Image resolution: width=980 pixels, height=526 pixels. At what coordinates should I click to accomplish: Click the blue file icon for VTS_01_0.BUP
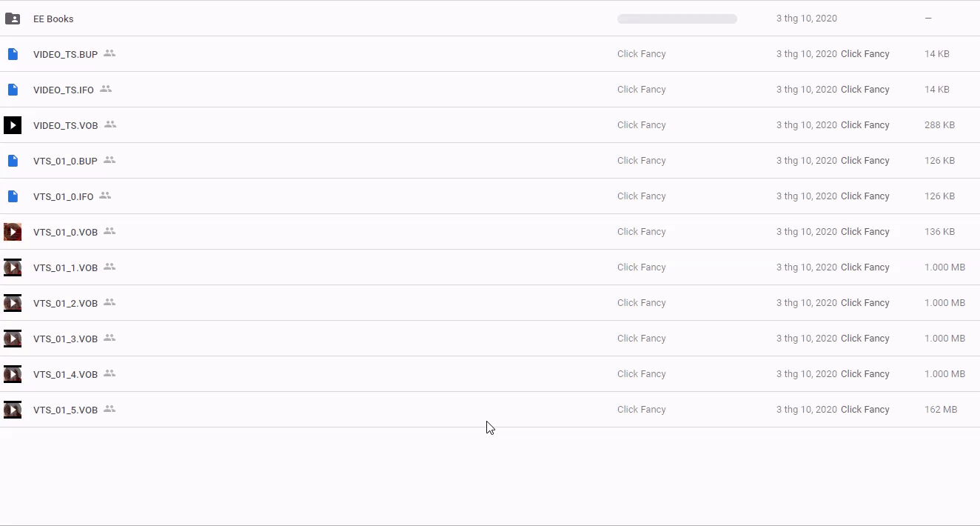13,161
